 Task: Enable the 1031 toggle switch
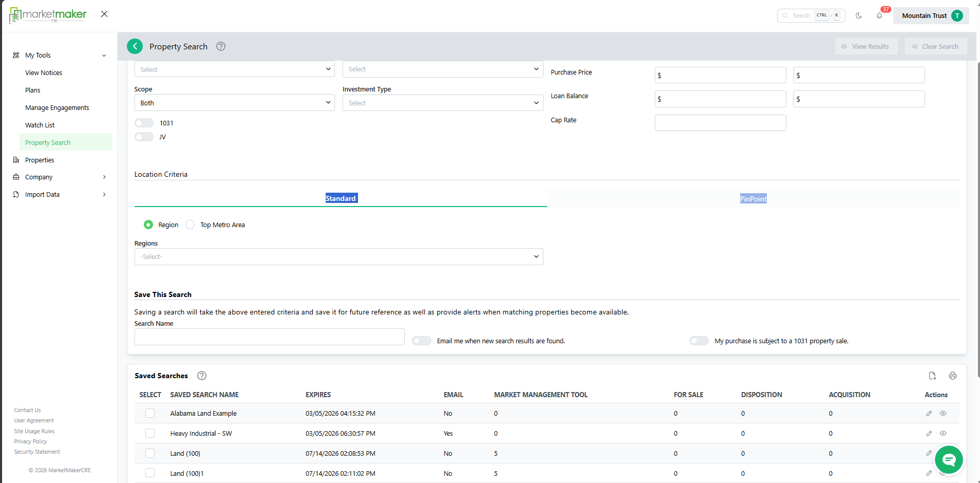point(144,123)
